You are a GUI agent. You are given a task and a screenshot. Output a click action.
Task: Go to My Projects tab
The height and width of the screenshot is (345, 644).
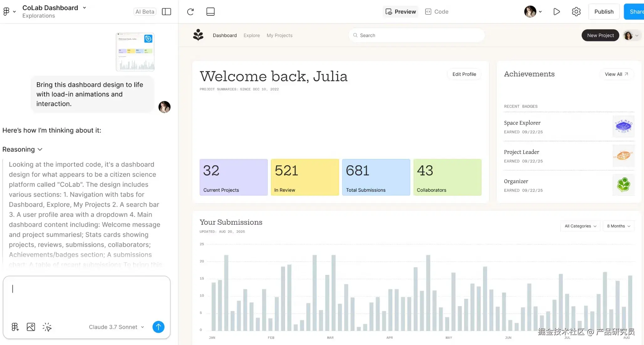point(279,35)
